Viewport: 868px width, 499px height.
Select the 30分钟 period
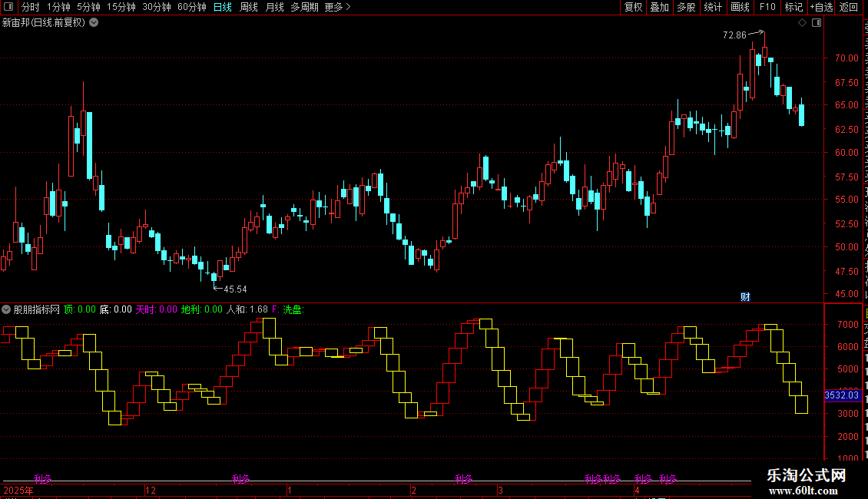click(157, 7)
